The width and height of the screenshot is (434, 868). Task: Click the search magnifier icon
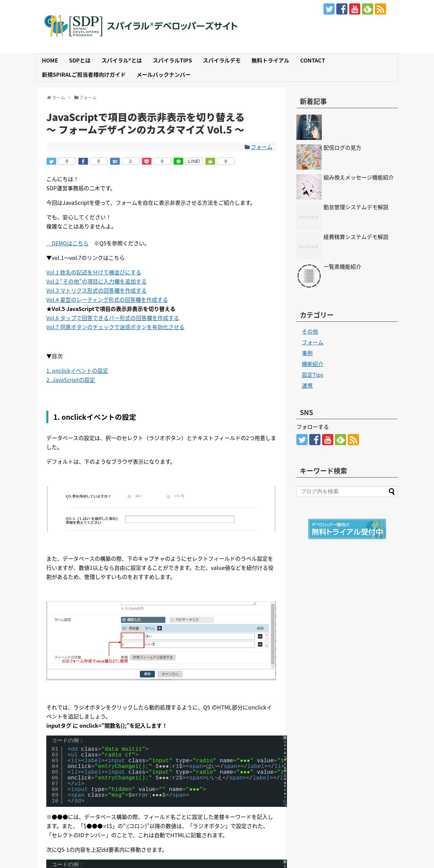(x=391, y=491)
